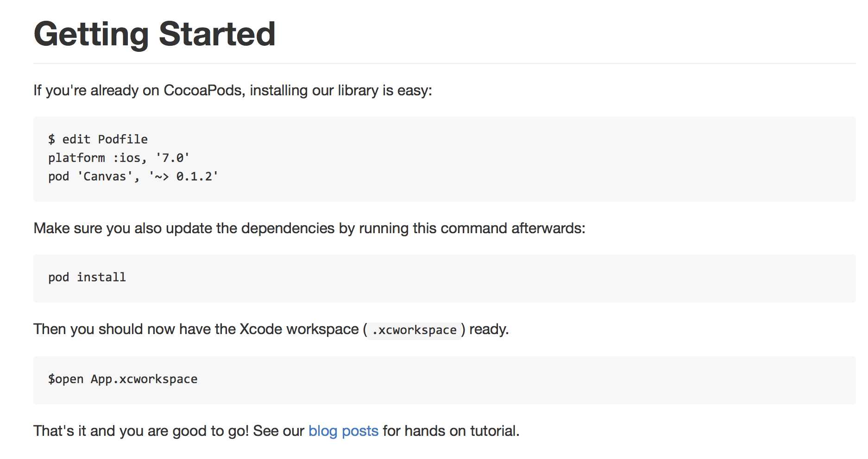Click the $open App.xcworkspace command
This screenshot has height=459, width=868.
coord(123,379)
